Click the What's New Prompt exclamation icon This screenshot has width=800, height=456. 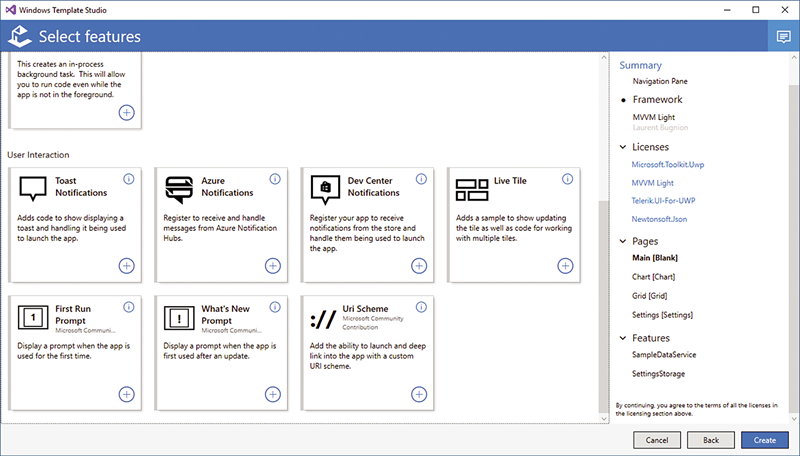pos(179,318)
